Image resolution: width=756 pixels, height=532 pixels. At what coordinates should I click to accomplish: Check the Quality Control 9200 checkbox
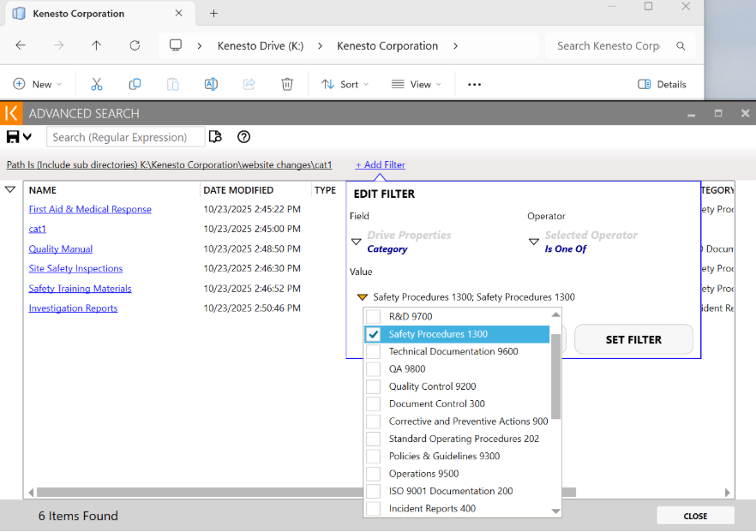point(373,386)
